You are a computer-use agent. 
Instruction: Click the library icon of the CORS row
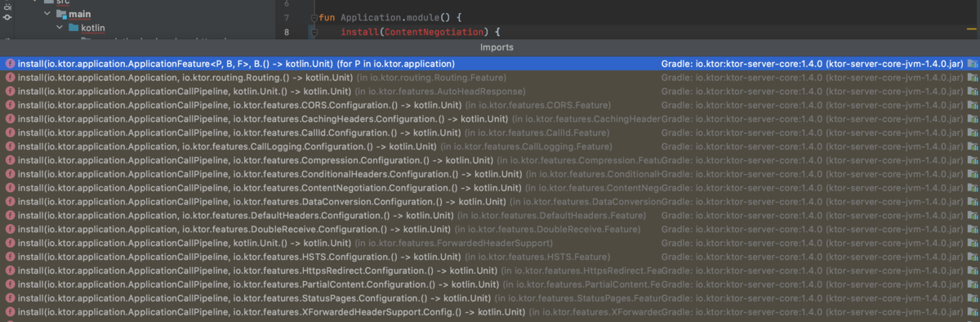click(973, 105)
